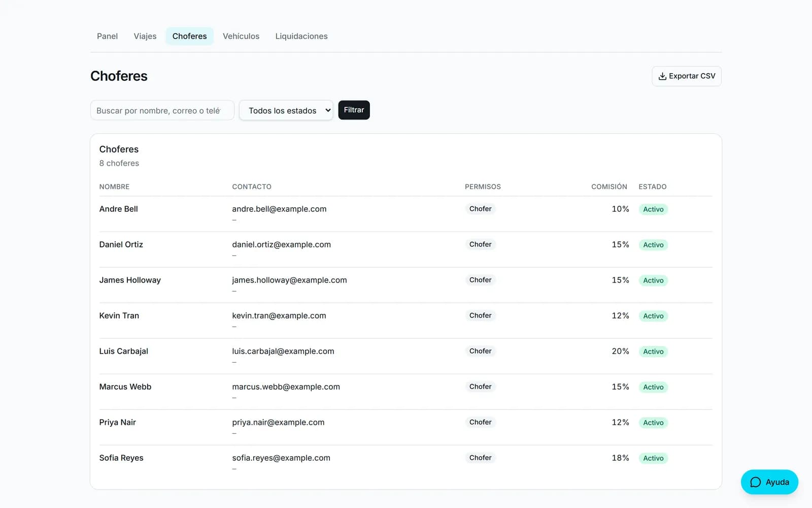This screenshot has height=508, width=812.
Task: Click the chat bubble icon in Ayuda
Action: [756, 482]
